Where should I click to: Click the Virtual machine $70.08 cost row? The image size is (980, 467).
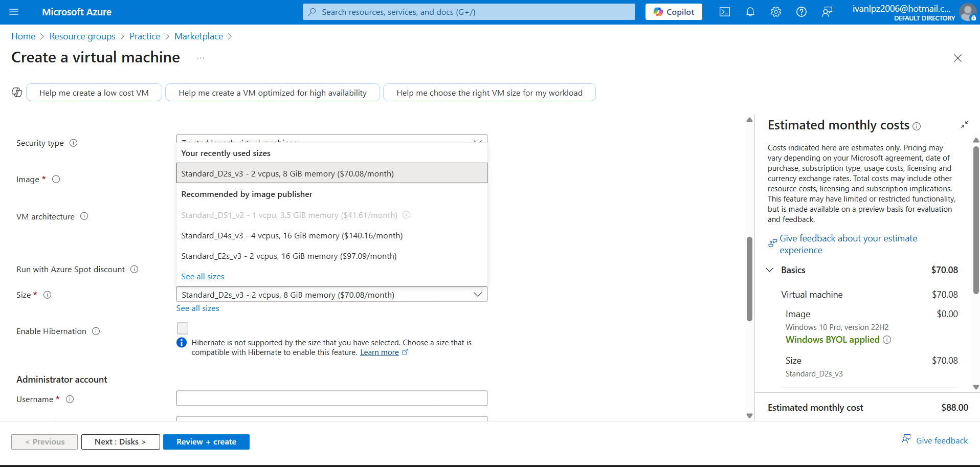point(869,295)
